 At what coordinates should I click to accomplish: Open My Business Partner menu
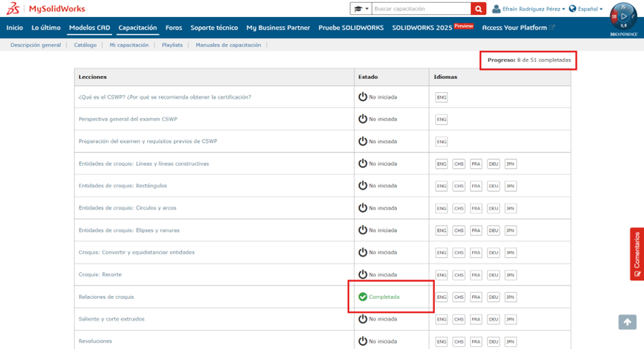coord(278,27)
